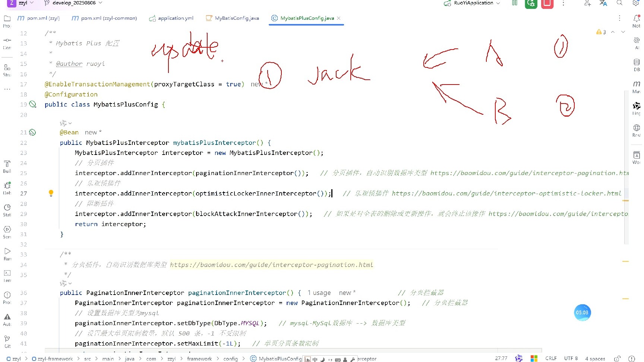The width and height of the screenshot is (644, 362).
Task: Open the Word Book tool window
Action: [x=637, y=155]
